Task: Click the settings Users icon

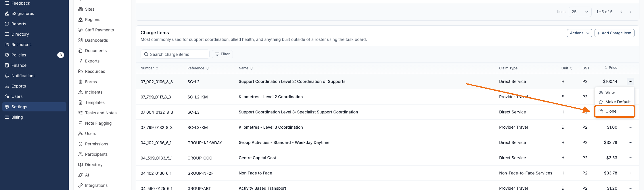Action: (80, 134)
